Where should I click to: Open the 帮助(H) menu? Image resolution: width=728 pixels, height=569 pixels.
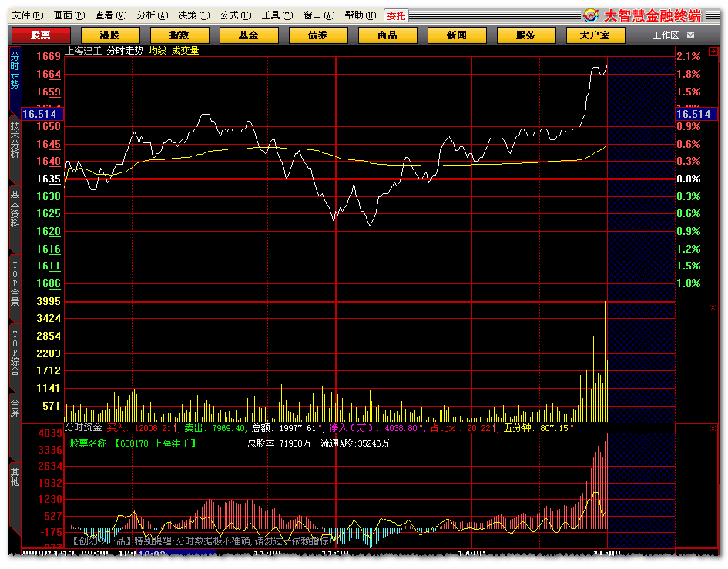[x=361, y=15]
